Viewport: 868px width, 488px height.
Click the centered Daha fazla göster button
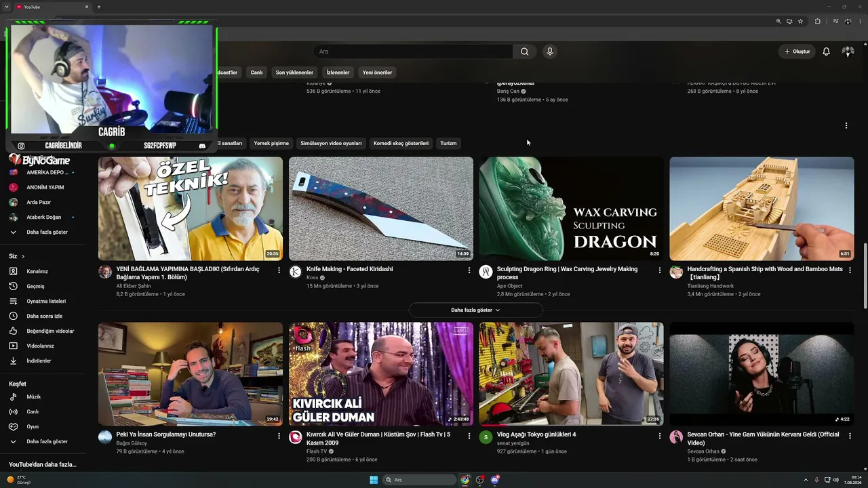click(x=475, y=310)
